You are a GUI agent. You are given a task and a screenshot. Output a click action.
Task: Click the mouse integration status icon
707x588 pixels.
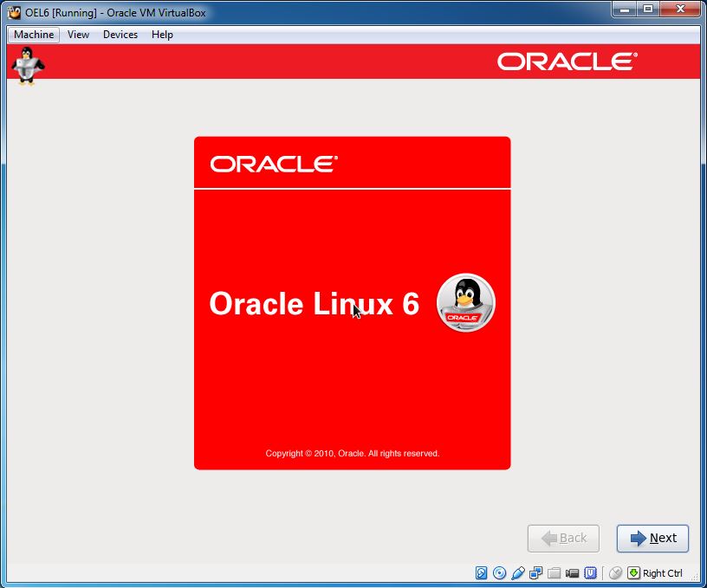point(615,572)
